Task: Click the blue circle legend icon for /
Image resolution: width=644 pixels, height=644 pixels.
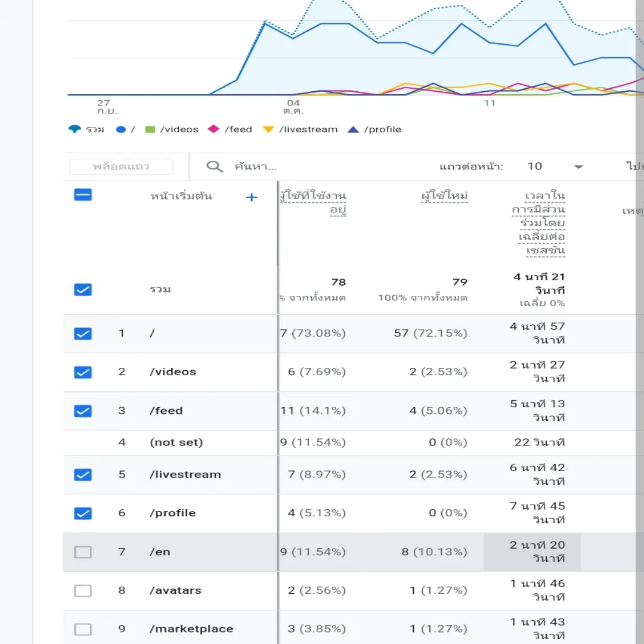Action: click(x=120, y=129)
